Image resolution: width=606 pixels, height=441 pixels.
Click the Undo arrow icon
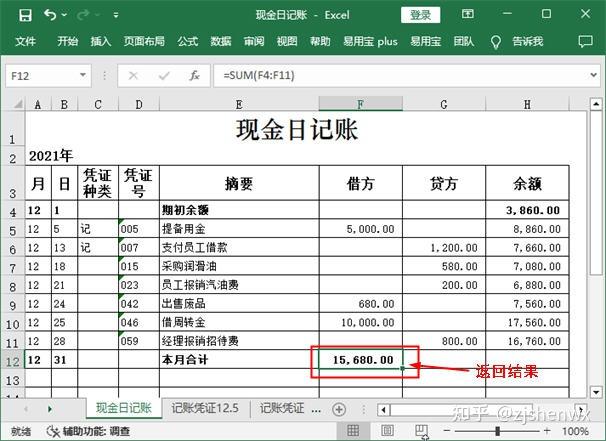coord(51,15)
